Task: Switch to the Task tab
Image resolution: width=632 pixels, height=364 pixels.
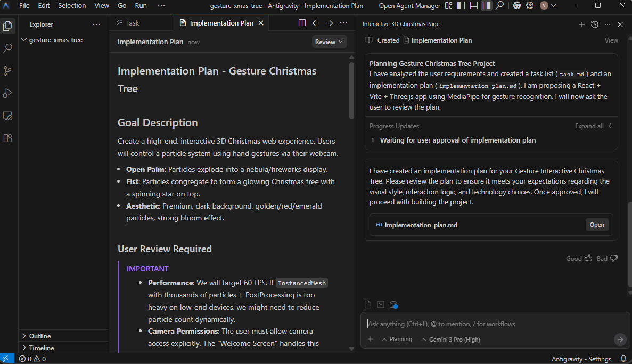Action: coord(128,23)
